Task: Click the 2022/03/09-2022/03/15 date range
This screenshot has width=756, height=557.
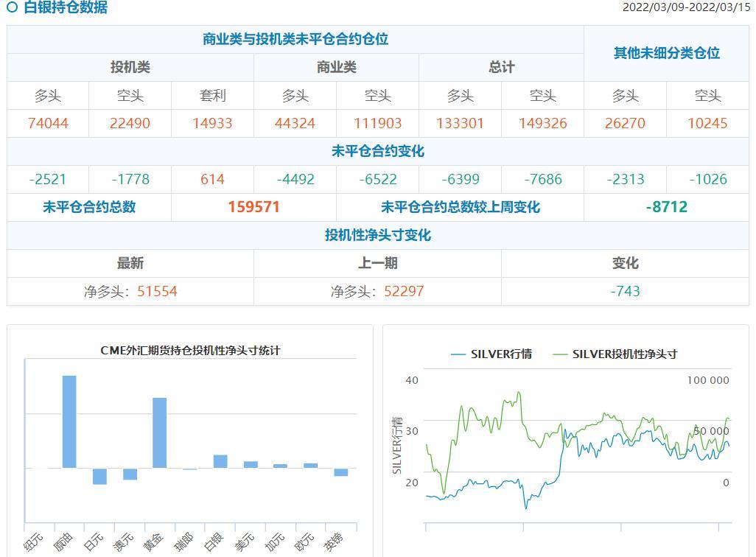Action: (685, 7)
